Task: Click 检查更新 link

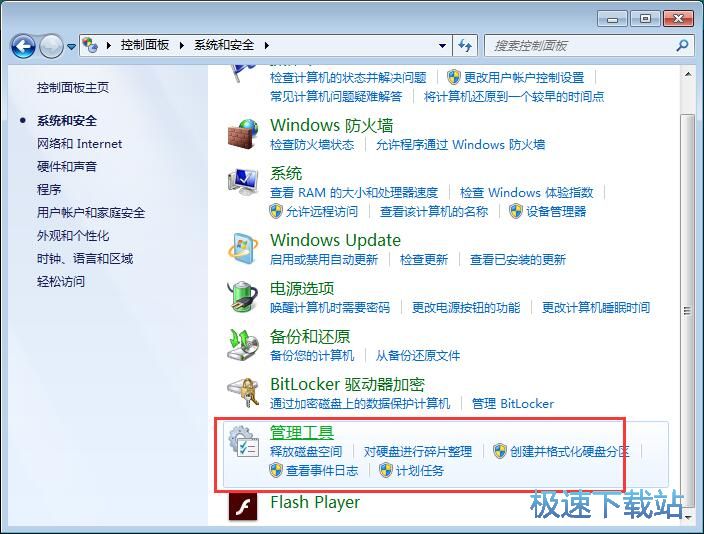Action: coord(423,260)
